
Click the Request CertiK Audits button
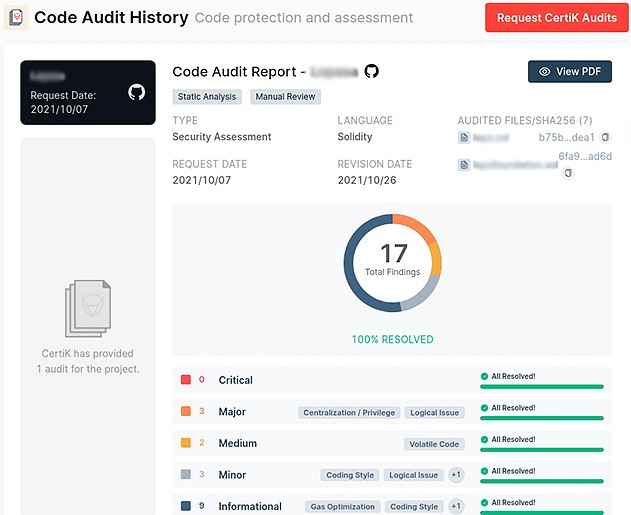[557, 18]
